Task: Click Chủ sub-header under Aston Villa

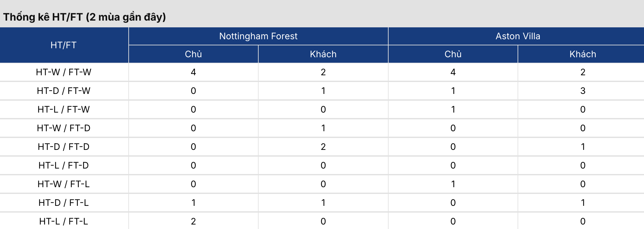Action: tap(453, 54)
